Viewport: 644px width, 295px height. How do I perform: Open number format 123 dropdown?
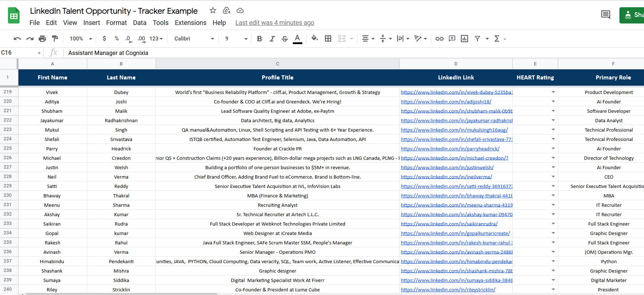coord(156,39)
